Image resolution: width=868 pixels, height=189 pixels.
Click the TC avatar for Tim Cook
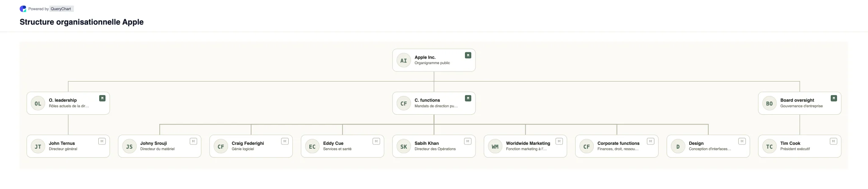[769, 147]
